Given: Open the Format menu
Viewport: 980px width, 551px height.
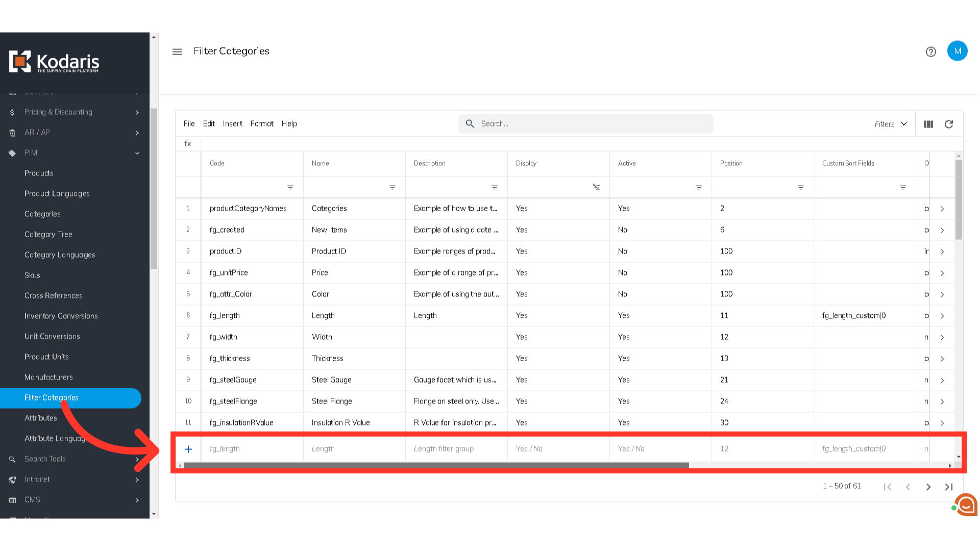Looking at the screenshot, I should pos(262,123).
